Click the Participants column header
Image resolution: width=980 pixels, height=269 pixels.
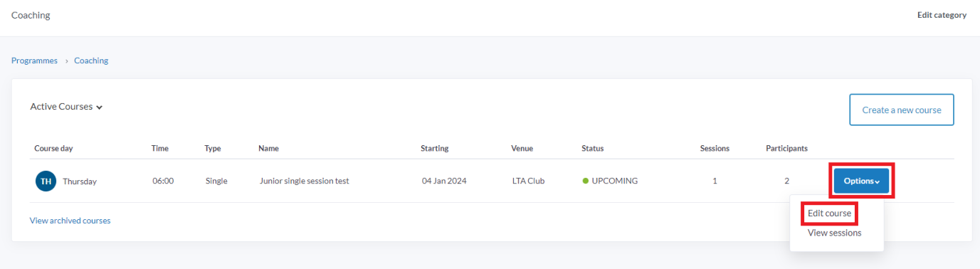point(786,149)
